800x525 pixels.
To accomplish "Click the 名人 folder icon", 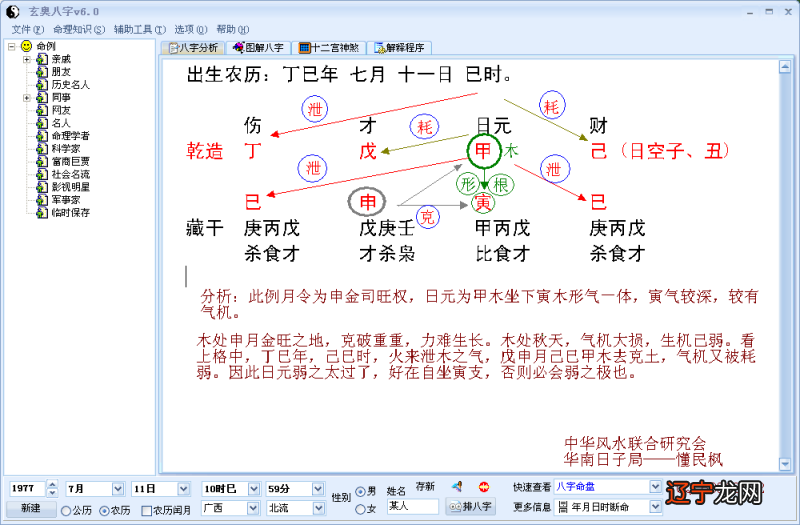I will [x=42, y=123].
